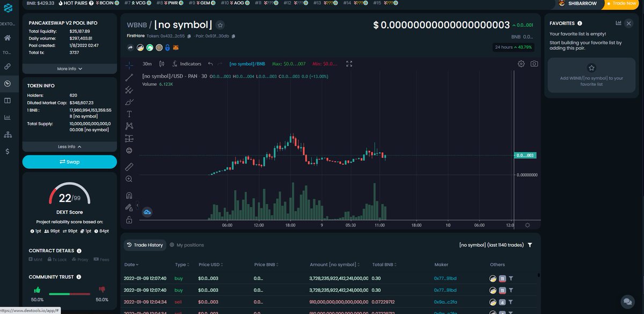The image size is (644, 314).
Task: Click the Swap button
Action: tap(70, 162)
